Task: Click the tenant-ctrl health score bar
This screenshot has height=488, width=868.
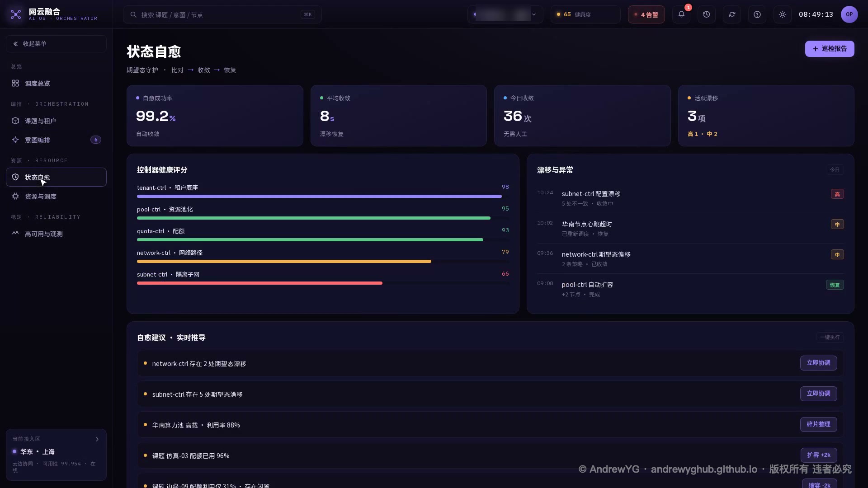Action: coord(323,197)
